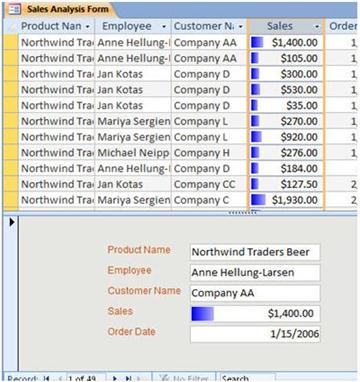Click the $276.00 sales cell
The image size is (360, 382).
pyautogui.click(x=286, y=153)
